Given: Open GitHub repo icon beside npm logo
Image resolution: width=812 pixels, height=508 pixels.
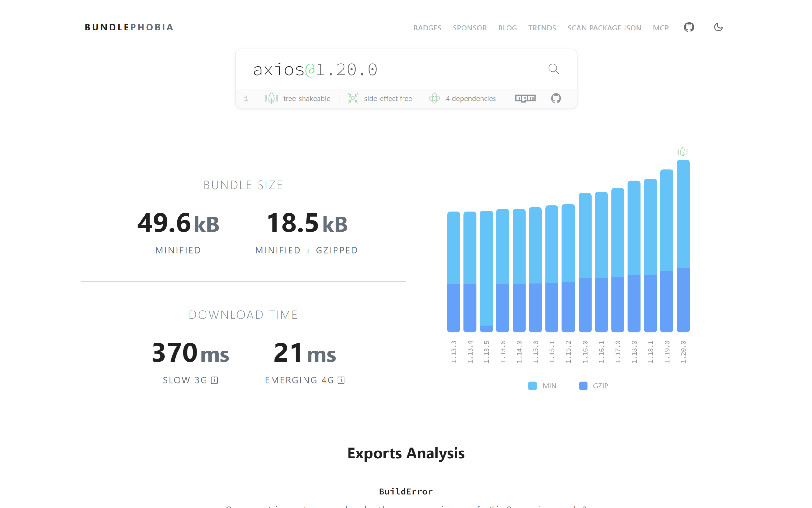Looking at the screenshot, I should [x=556, y=98].
